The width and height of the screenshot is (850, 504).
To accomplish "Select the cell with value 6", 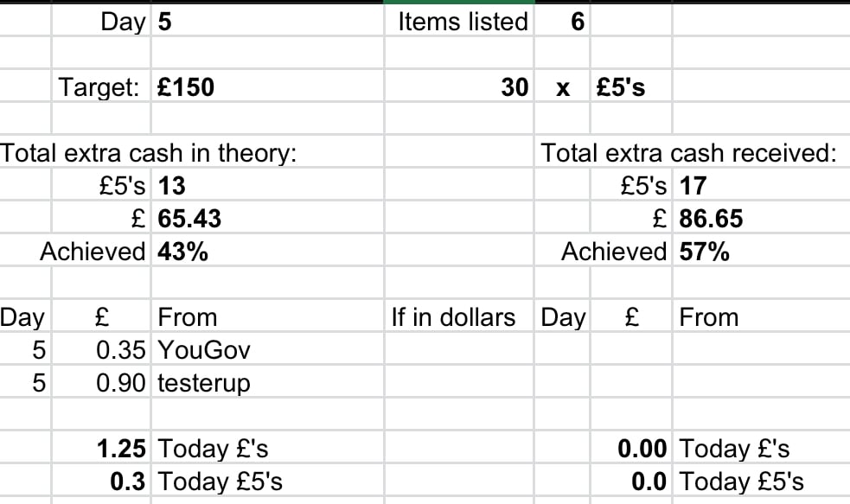I will [x=577, y=22].
